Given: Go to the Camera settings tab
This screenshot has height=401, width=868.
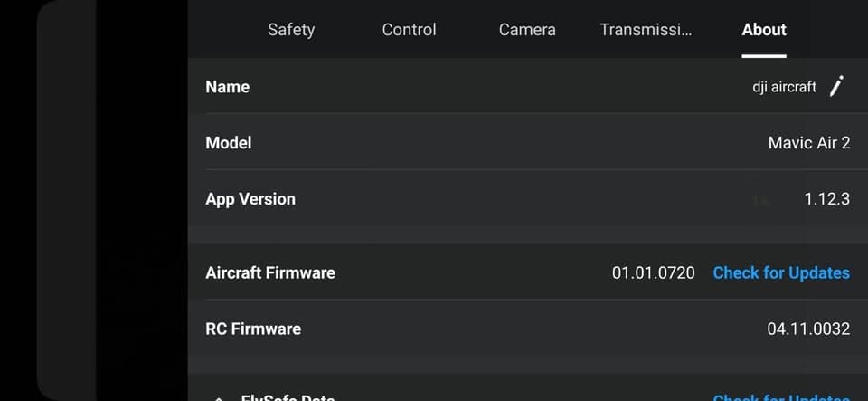Looking at the screenshot, I should point(527,29).
